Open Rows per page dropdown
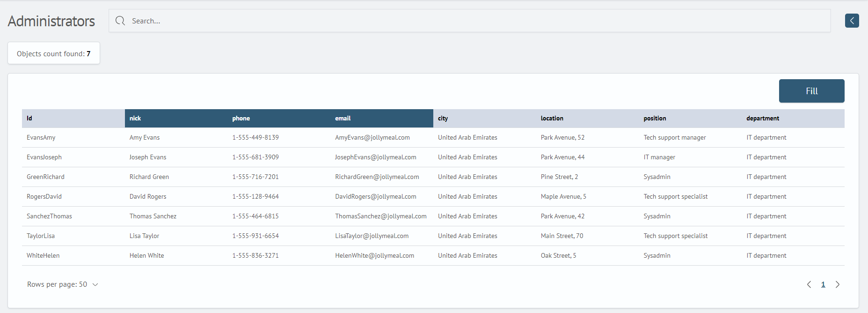868x313 pixels. click(63, 284)
